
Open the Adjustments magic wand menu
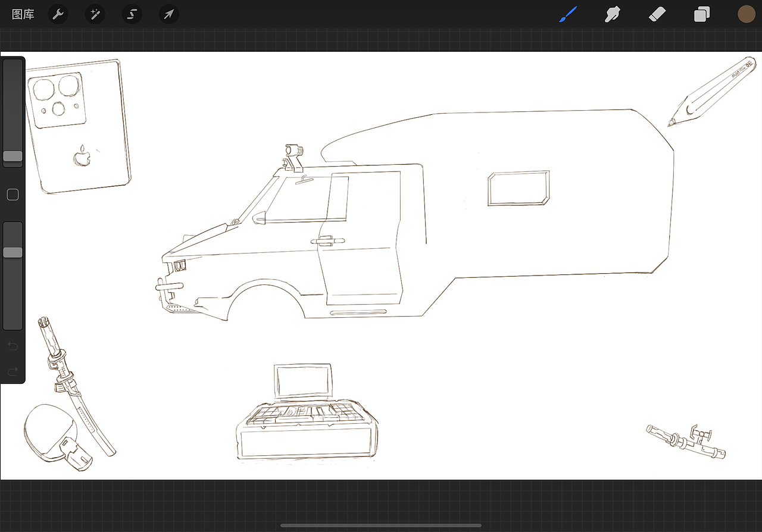click(95, 14)
